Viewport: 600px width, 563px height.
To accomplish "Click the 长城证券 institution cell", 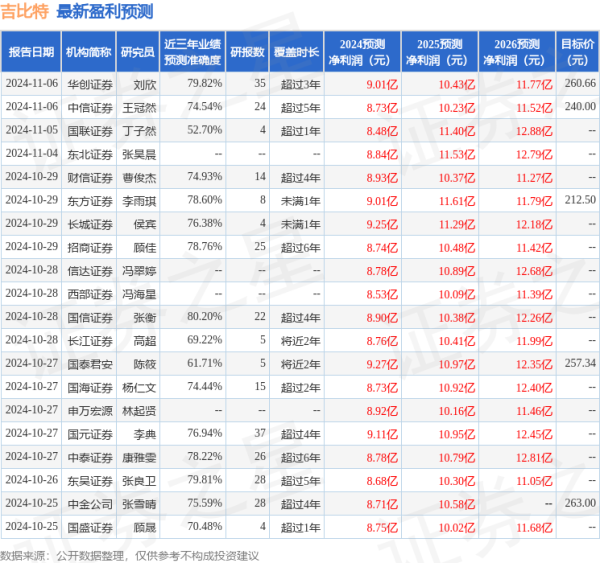I will point(90,224).
